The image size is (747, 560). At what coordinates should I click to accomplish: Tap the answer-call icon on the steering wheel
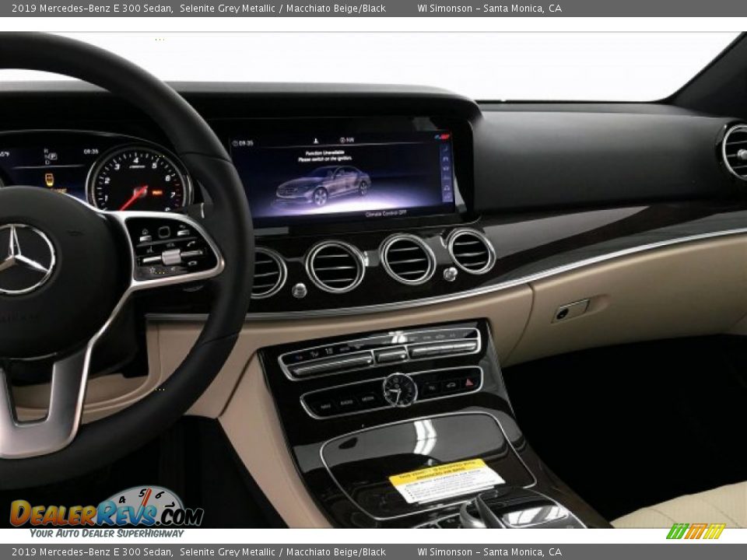(x=191, y=243)
